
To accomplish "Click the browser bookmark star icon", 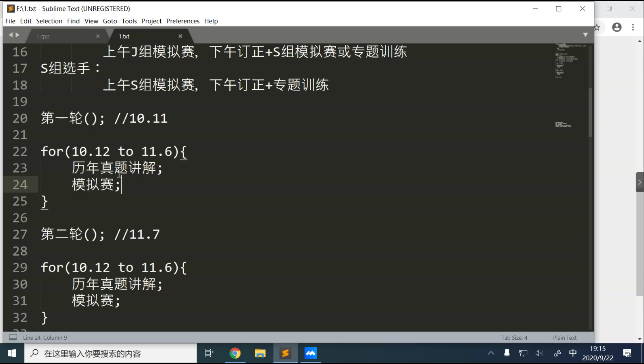I will [597, 27].
